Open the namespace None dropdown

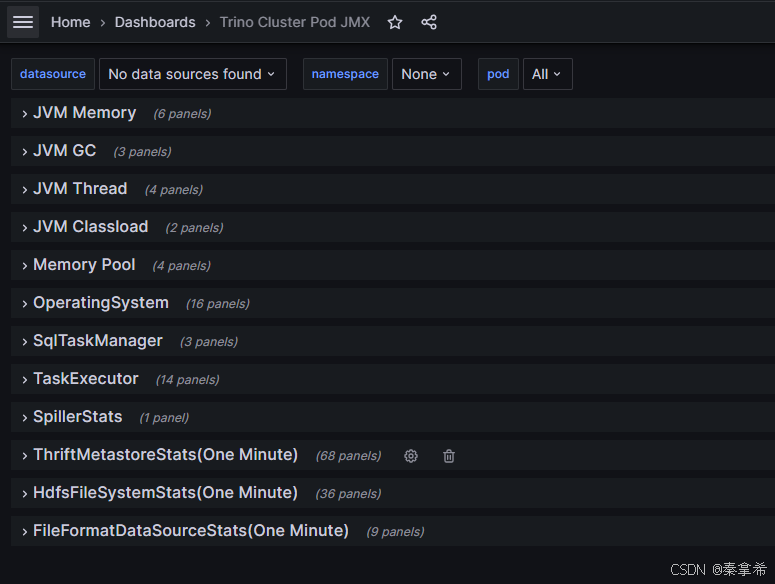tap(427, 74)
